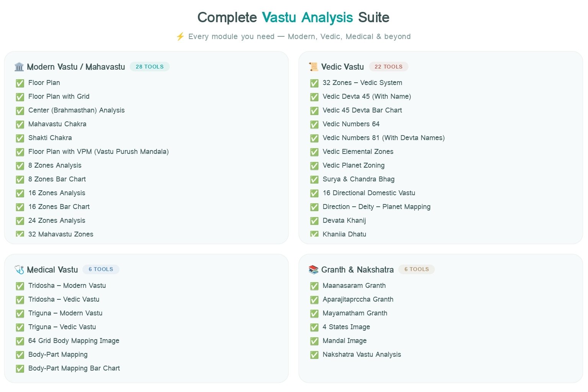Image resolution: width=588 pixels, height=392 pixels.
Task: Click the check icon beside Body-Part Mapping Bar Chart
Action: [x=20, y=369]
